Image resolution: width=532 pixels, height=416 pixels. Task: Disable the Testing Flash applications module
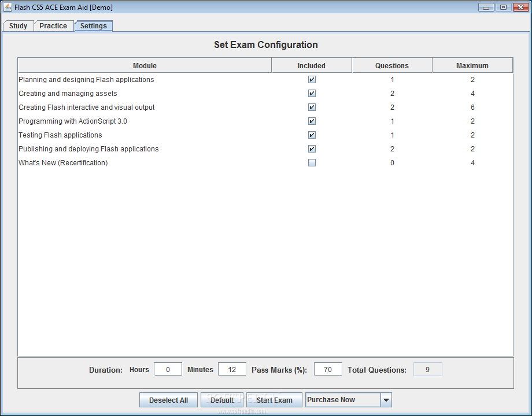pyautogui.click(x=312, y=135)
